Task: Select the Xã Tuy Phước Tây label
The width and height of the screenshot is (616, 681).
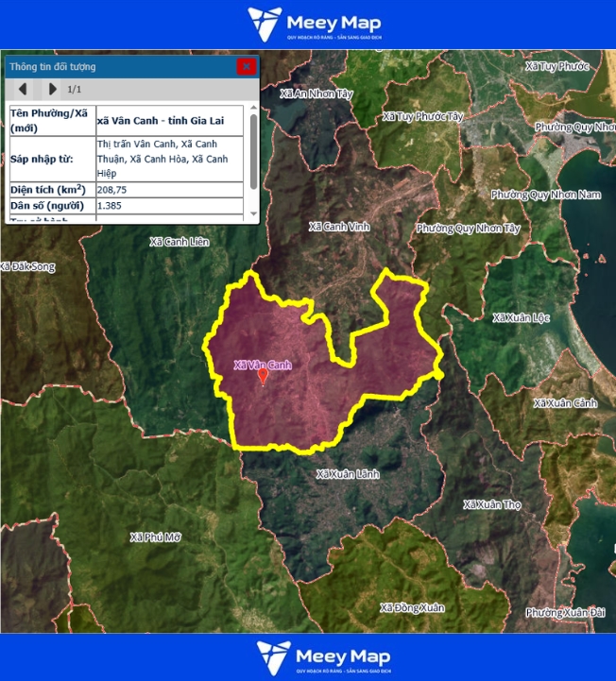Action: (x=423, y=116)
